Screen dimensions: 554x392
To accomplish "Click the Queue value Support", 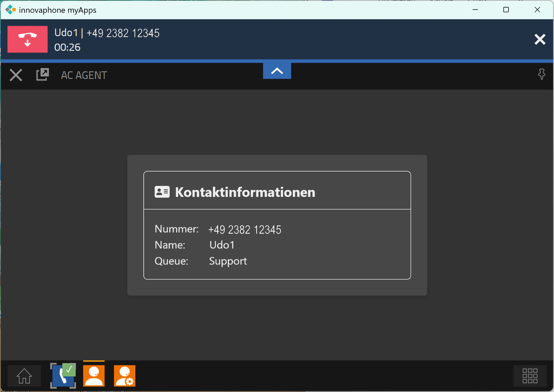I will 228,261.
